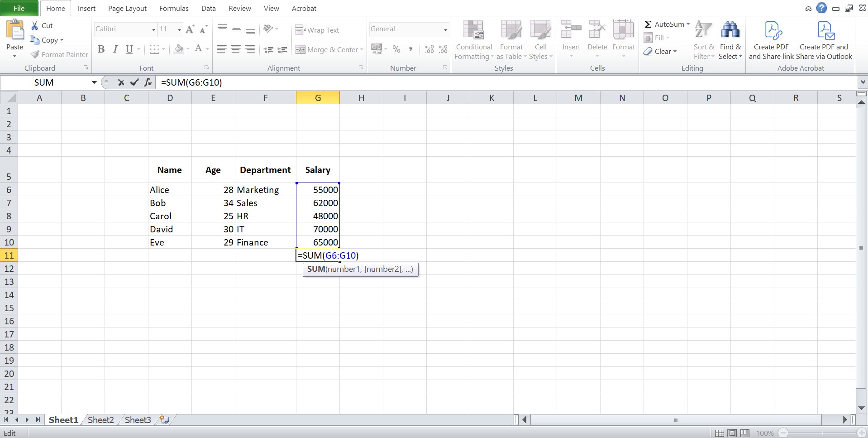The image size is (868, 438).
Task: Confirm formula with Enter checkmark icon
Action: tap(134, 82)
